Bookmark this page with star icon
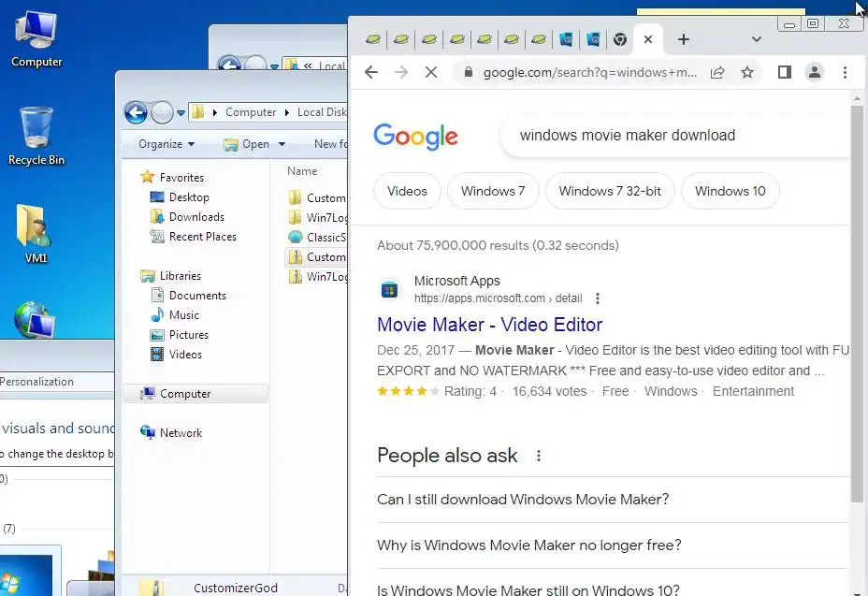The width and height of the screenshot is (868, 596). point(747,72)
